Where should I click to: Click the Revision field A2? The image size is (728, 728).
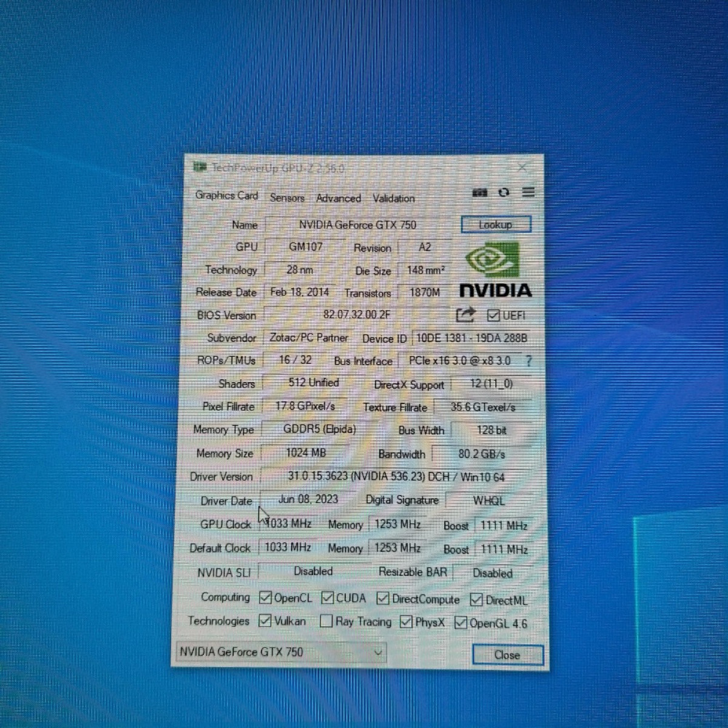coord(425,247)
